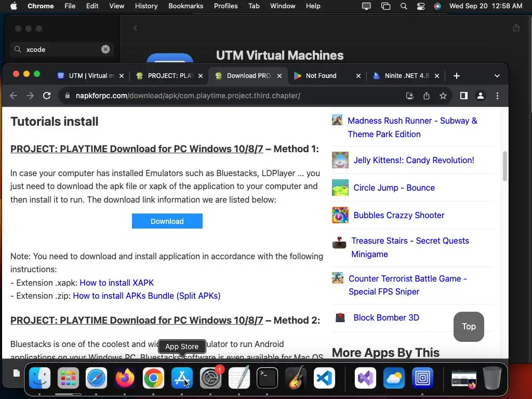Click the Method 1 PROJECT: PLAYTIME heading link
This screenshot has height=399, width=532.
tap(137, 149)
